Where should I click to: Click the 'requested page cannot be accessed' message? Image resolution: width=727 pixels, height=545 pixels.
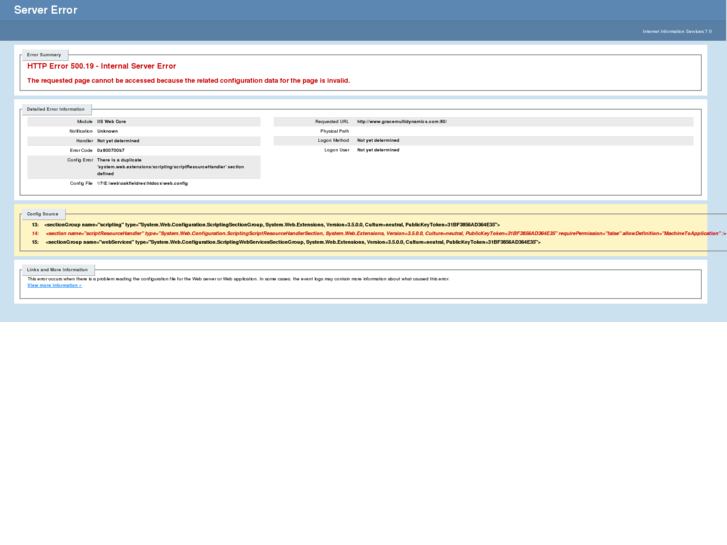[x=188, y=81]
